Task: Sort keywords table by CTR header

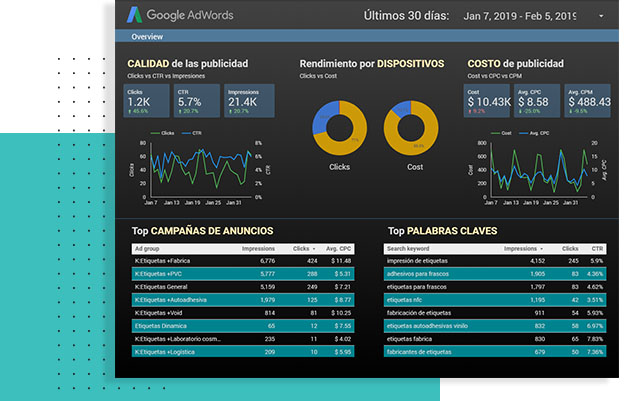Action: pos(597,249)
